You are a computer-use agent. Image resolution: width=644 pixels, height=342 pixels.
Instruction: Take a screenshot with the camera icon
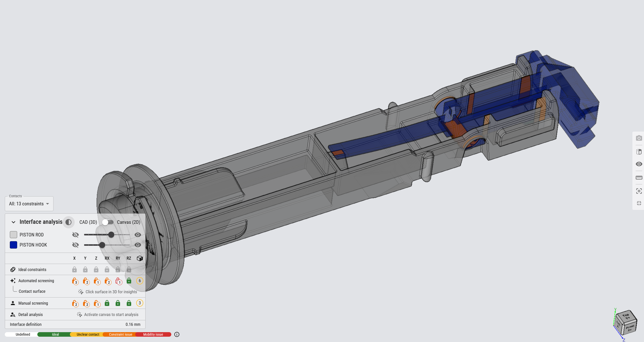click(x=639, y=138)
